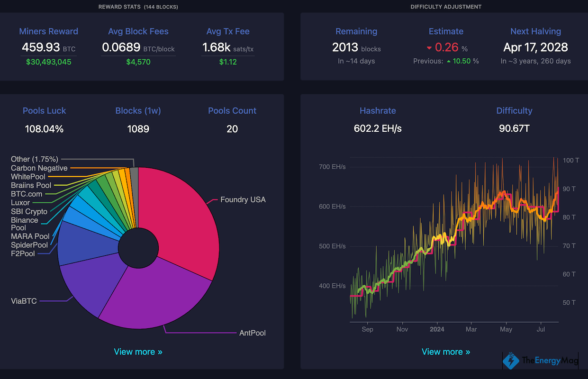Click the Pools Luck header
The width and height of the screenshot is (588, 379).
point(44,110)
